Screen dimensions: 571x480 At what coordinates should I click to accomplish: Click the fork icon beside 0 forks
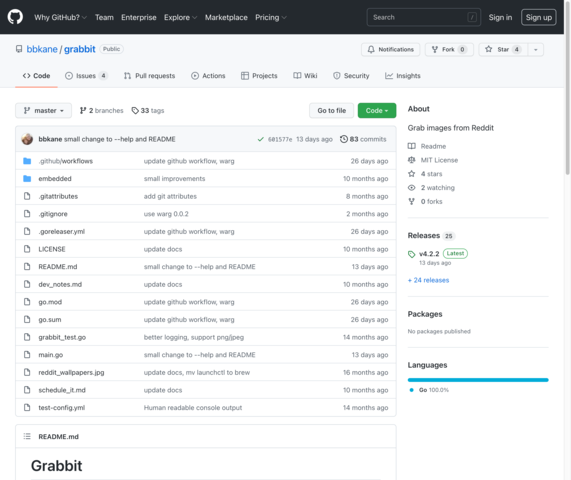pos(411,201)
